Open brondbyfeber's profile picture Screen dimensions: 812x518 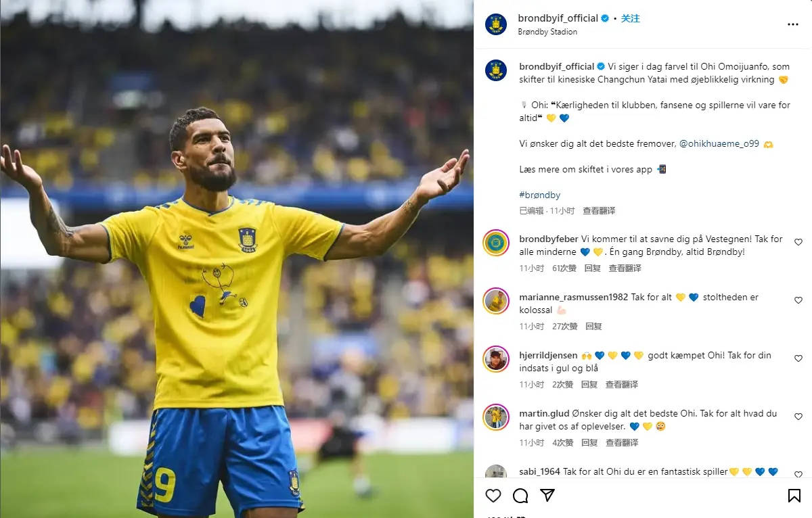[x=496, y=243]
